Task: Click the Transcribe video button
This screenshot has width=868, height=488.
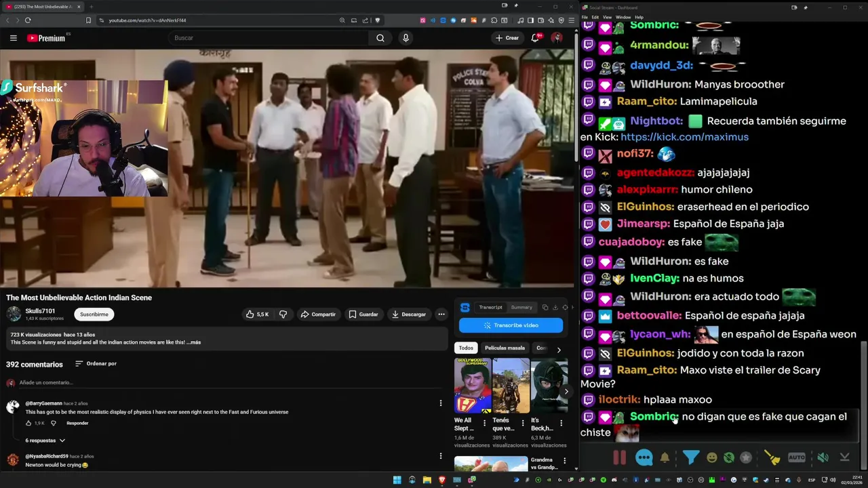Action: click(511, 325)
